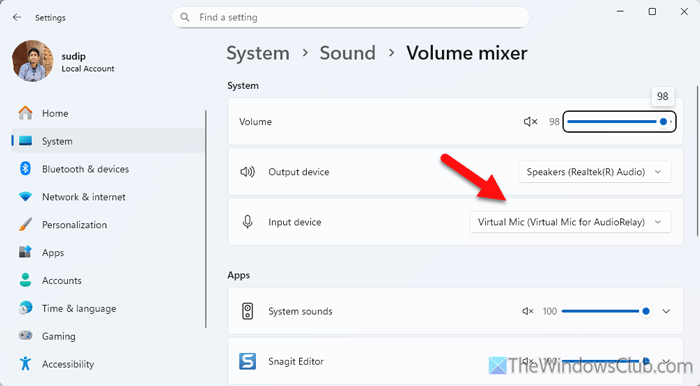Click the System sounds label

point(300,311)
